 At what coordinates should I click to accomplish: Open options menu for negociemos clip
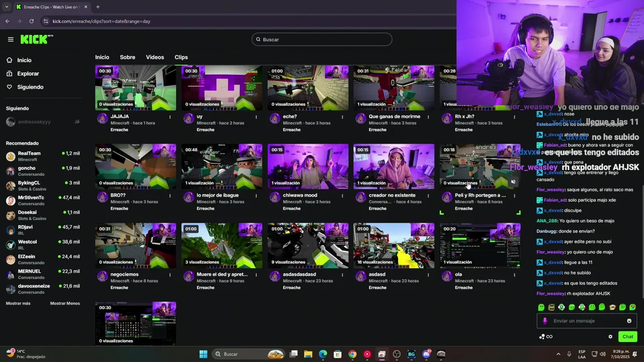(170, 275)
